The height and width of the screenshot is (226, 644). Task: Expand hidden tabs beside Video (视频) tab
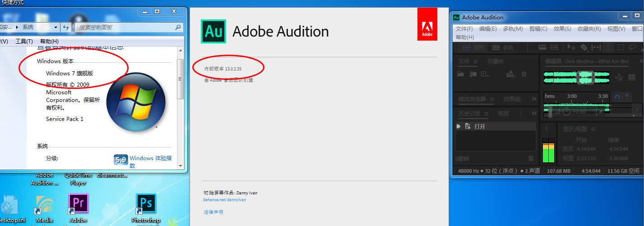tap(534, 114)
